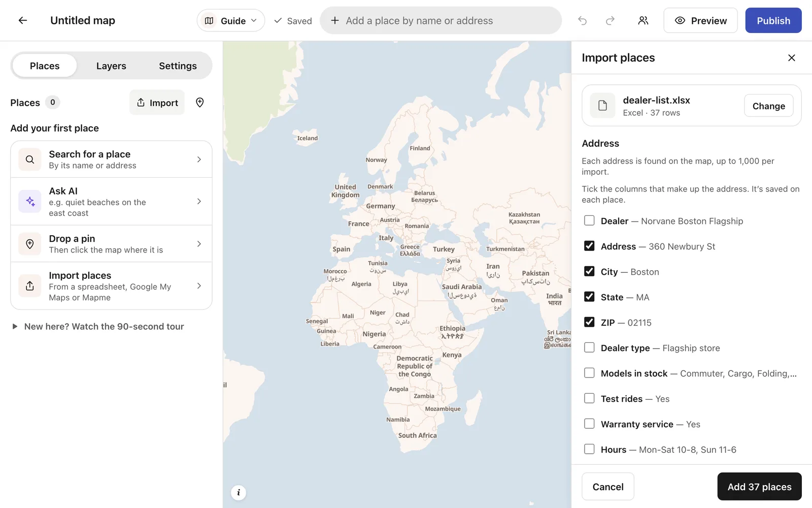This screenshot has height=508, width=812.
Task: Click the plus icon in the add place field
Action: pyautogui.click(x=335, y=20)
